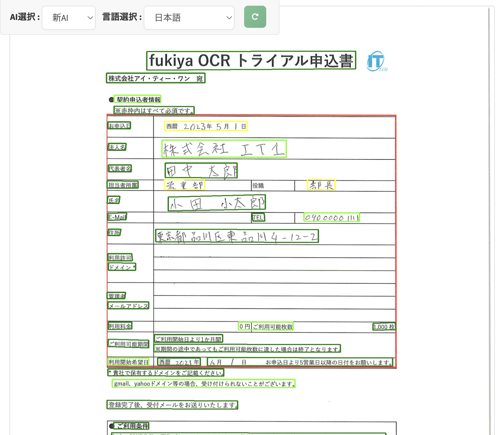Image resolution: width=504 pixels, height=435 pixels.
Task: Select the 担当者所属 label box
Action: click(123, 185)
